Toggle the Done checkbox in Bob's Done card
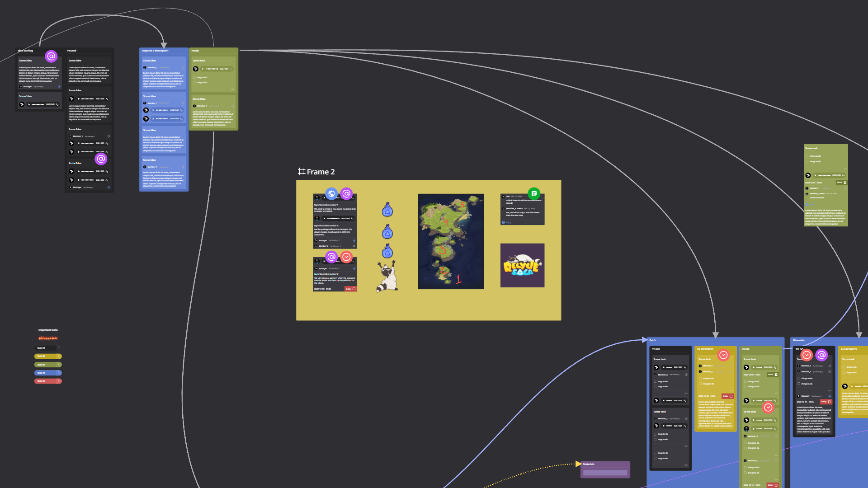 776,375
